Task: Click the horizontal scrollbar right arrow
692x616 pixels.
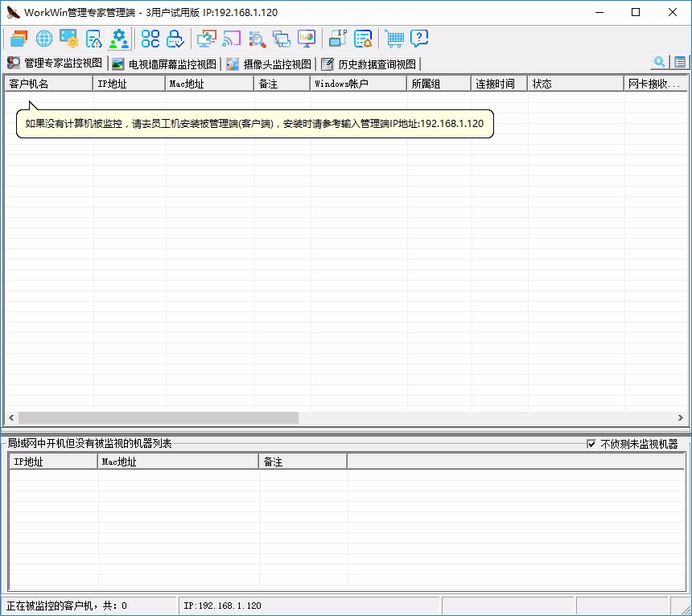Action: [x=681, y=418]
